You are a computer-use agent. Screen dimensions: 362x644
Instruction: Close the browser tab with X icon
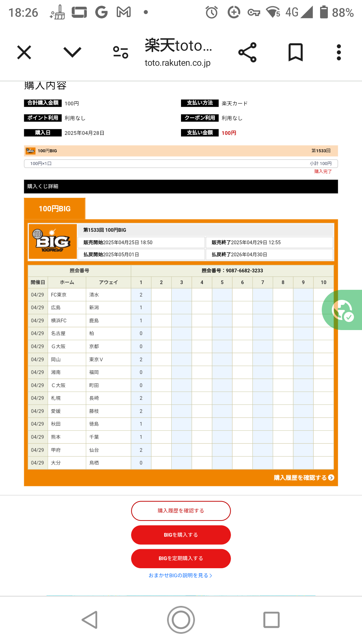[x=24, y=52]
